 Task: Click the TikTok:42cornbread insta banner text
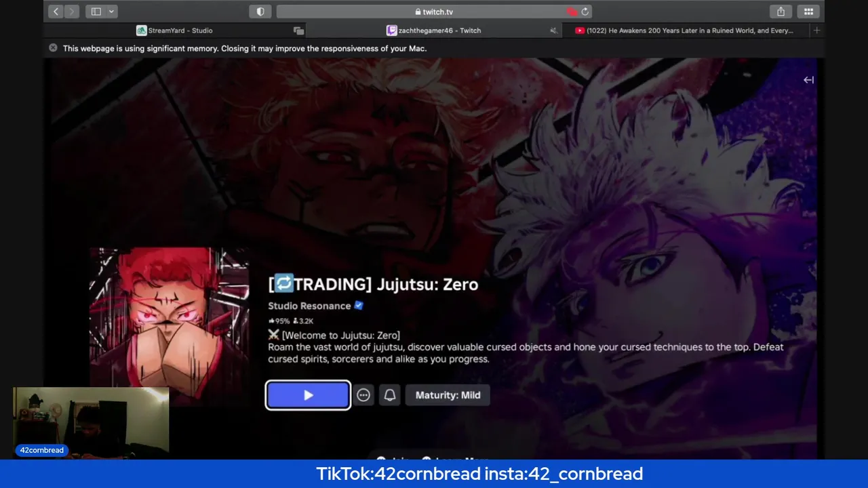pos(479,474)
